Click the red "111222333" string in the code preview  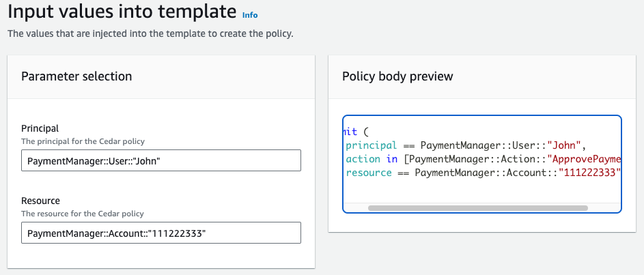(589, 173)
